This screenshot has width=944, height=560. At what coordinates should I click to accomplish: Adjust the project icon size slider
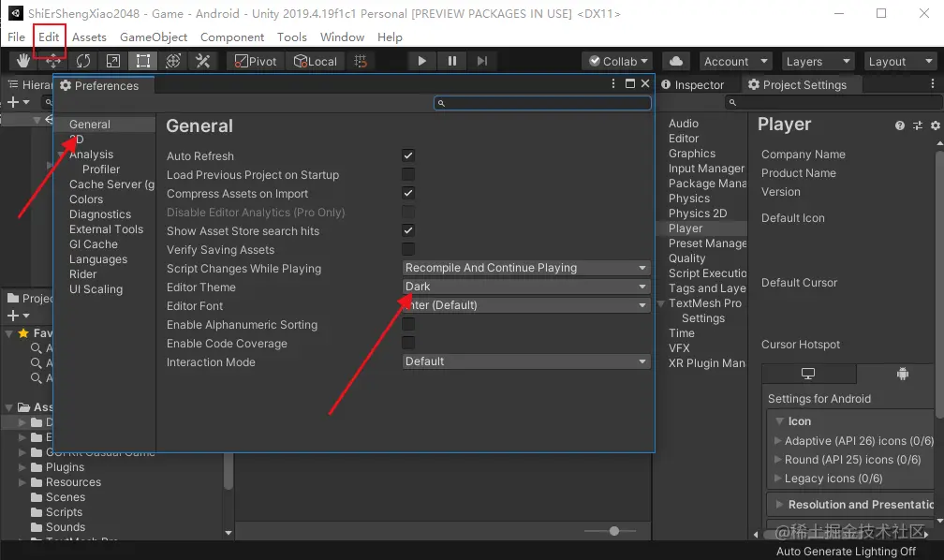click(613, 530)
